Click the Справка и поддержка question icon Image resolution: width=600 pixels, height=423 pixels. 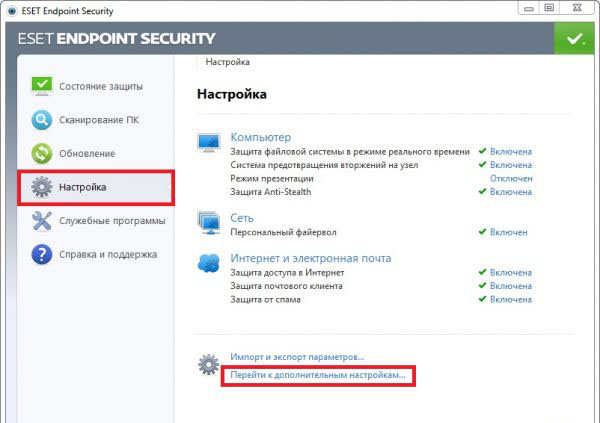tap(42, 254)
